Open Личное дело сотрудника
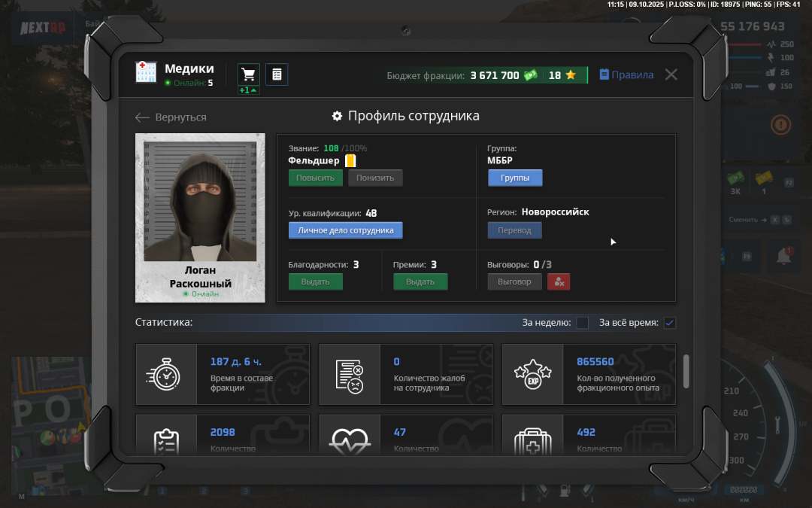This screenshot has width=812, height=508. click(x=345, y=230)
